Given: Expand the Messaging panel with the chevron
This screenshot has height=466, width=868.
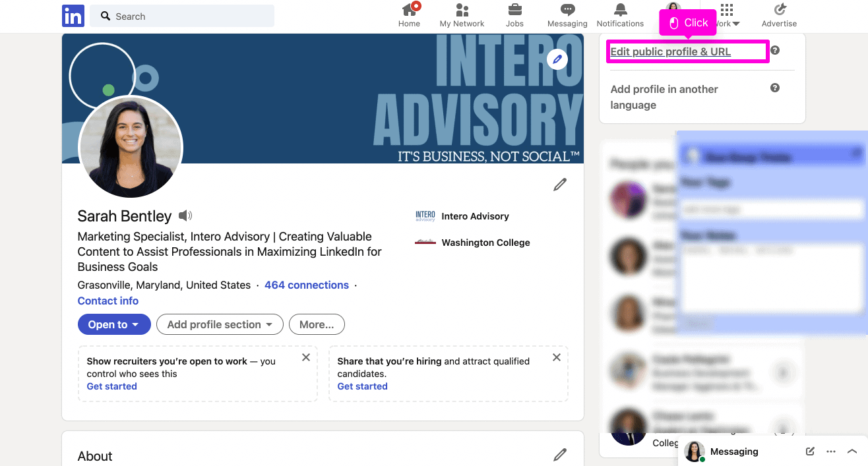Looking at the screenshot, I should point(852,451).
